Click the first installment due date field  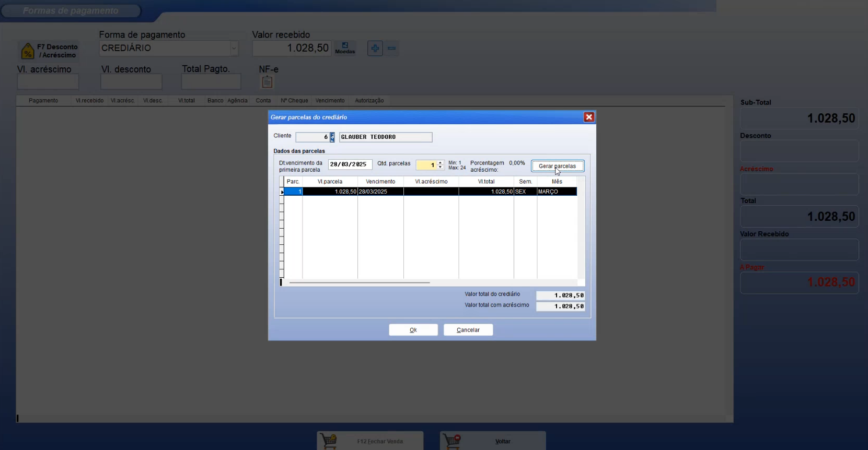tap(350, 164)
